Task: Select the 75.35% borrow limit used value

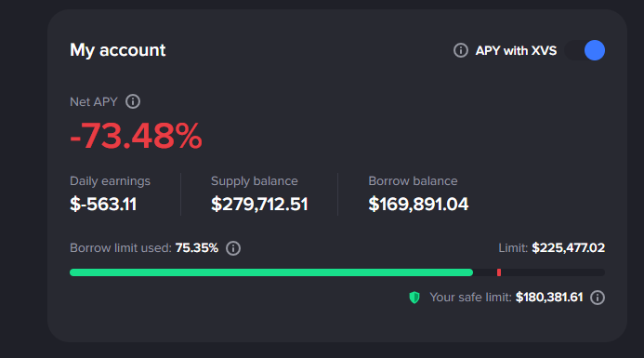Action: 197,248
